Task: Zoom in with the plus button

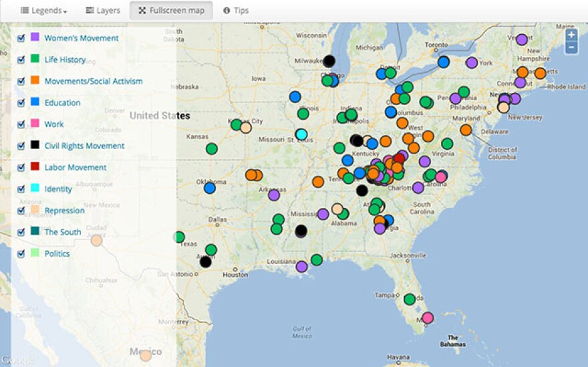Action: (571, 35)
